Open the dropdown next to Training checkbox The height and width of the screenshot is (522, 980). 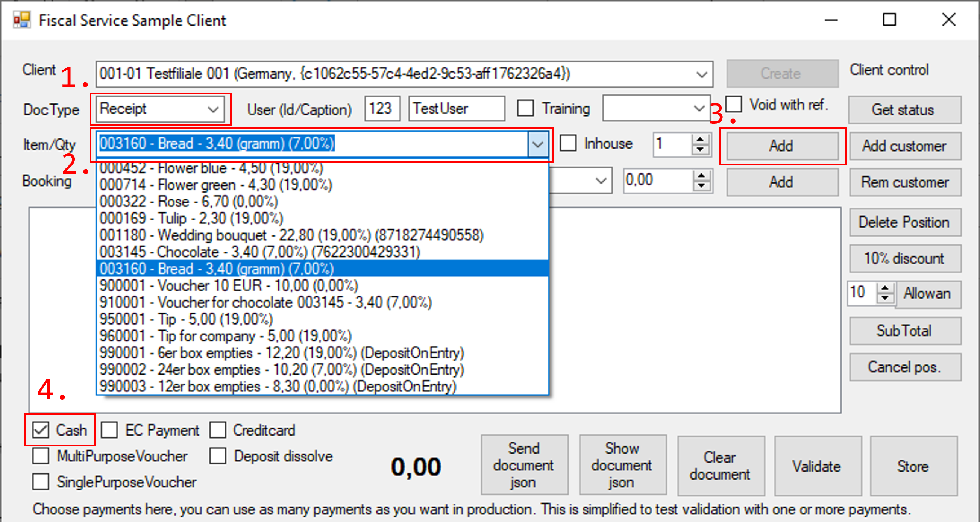point(698,108)
